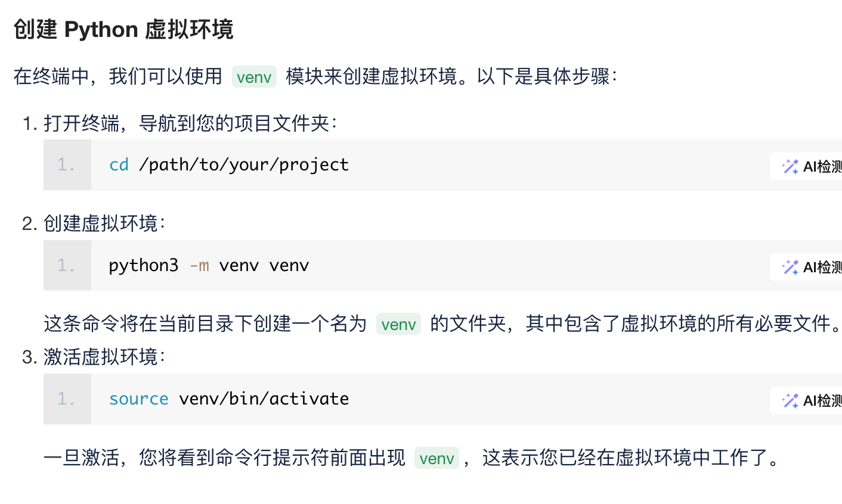Select line number gutter of source block
Image resolution: width=842 pixels, height=504 pixels.
[67, 399]
